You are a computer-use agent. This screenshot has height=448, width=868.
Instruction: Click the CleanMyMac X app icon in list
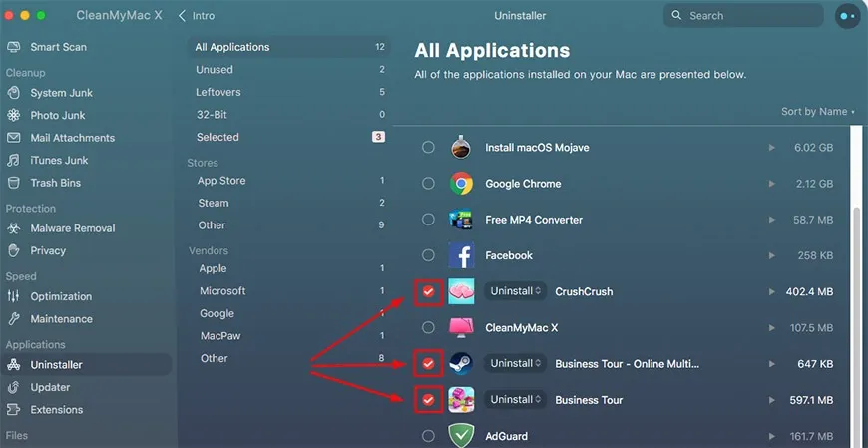pyautogui.click(x=461, y=328)
